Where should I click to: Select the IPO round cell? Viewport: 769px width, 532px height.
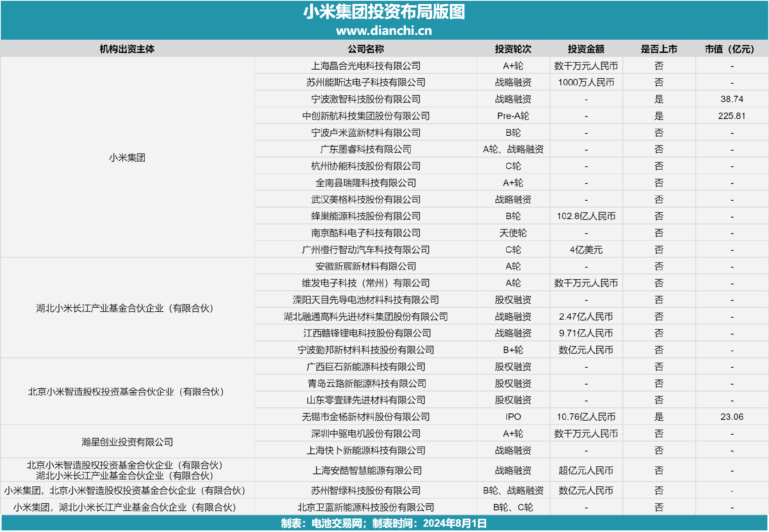coord(513,417)
